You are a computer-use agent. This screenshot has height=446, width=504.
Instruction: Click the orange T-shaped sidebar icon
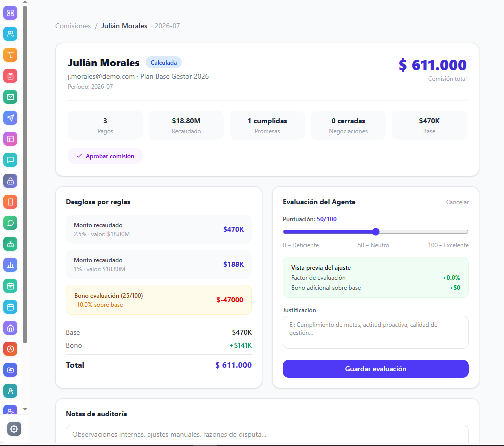10,55
